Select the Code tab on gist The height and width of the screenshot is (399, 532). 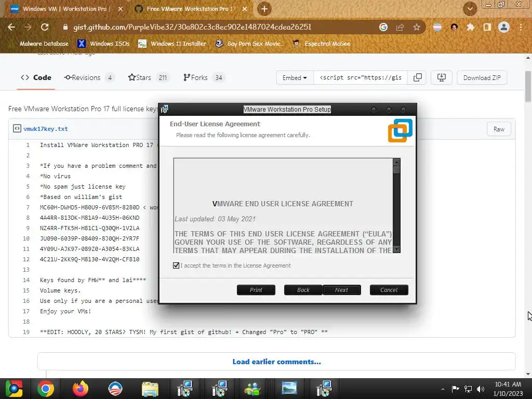[36, 77]
